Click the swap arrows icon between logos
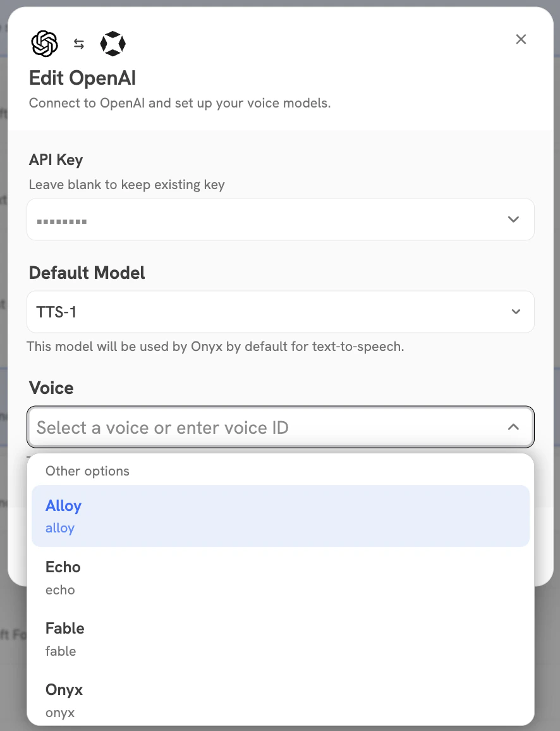Image resolution: width=560 pixels, height=731 pixels. [78, 43]
